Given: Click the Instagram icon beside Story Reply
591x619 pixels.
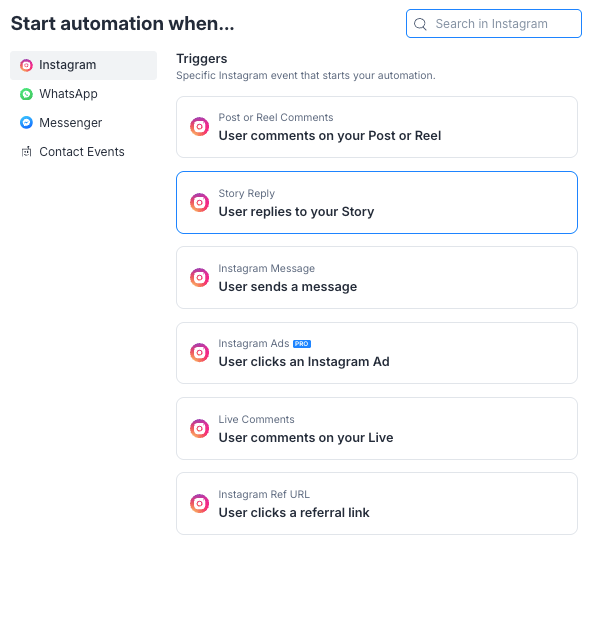Looking at the screenshot, I should [x=200, y=203].
